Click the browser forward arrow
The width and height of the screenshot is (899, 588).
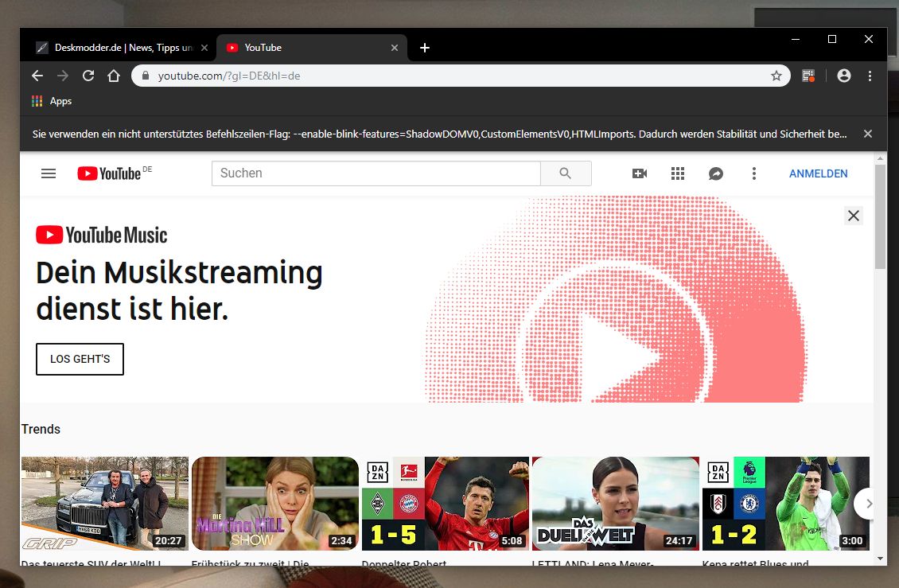pos(63,76)
